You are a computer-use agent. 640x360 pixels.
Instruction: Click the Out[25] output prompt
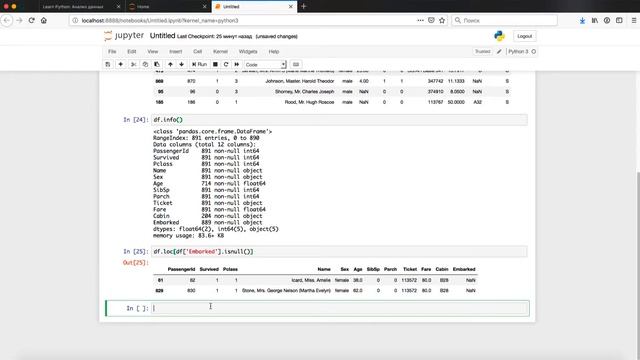pyautogui.click(x=136, y=262)
